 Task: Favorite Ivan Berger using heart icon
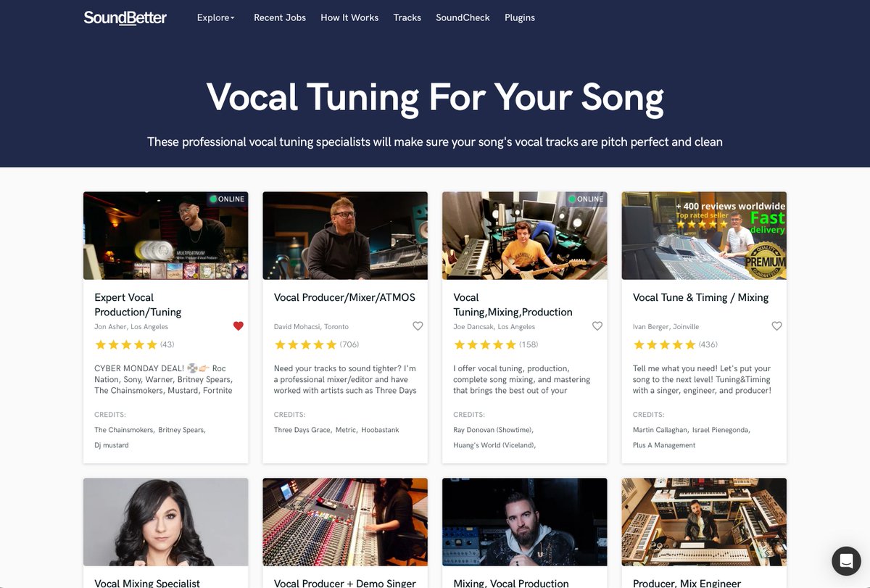tap(776, 326)
